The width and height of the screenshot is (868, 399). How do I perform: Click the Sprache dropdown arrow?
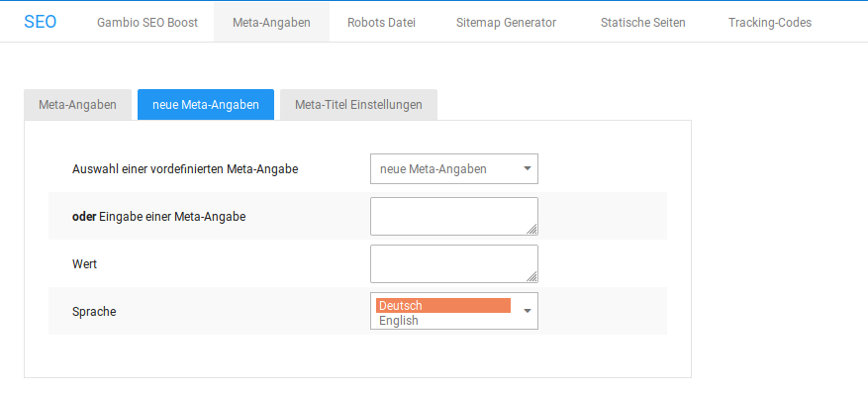(528, 311)
